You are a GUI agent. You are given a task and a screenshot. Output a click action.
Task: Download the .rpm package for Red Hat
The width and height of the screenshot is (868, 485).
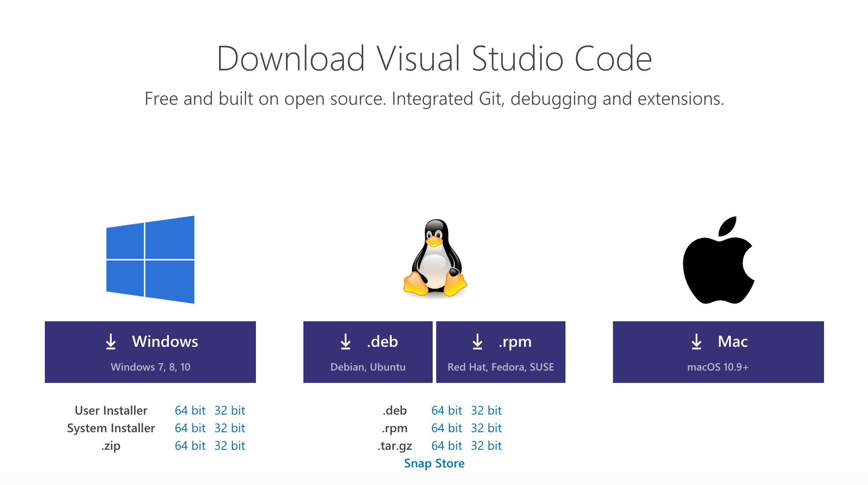click(x=501, y=352)
